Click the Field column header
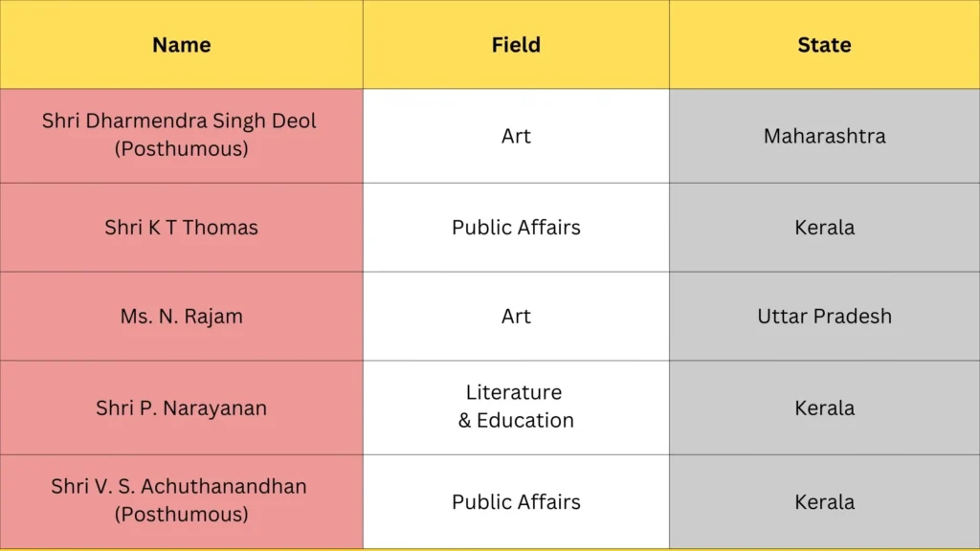The image size is (980, 551). [516, 45]
